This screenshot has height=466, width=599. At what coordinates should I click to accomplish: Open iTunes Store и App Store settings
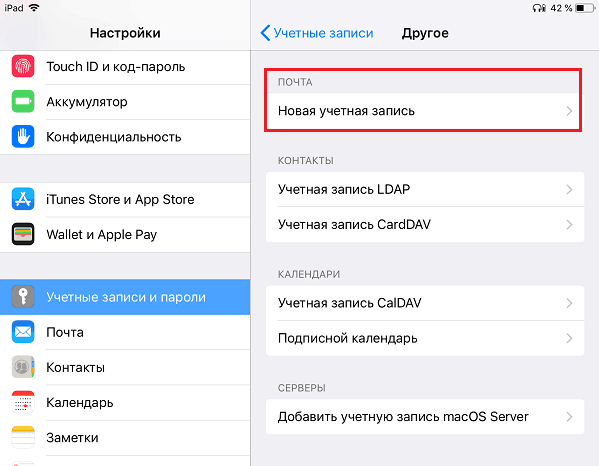click(x=125, y=199)
